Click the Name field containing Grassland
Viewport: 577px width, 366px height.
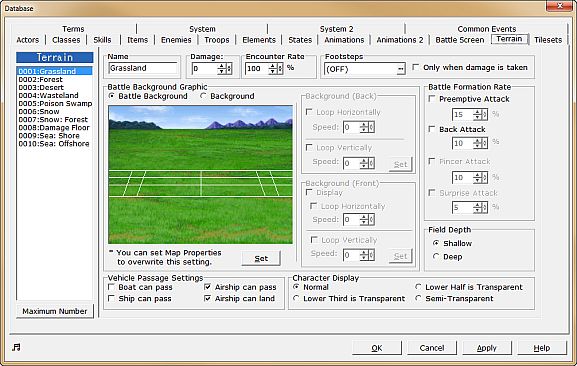tap(143, 68)
